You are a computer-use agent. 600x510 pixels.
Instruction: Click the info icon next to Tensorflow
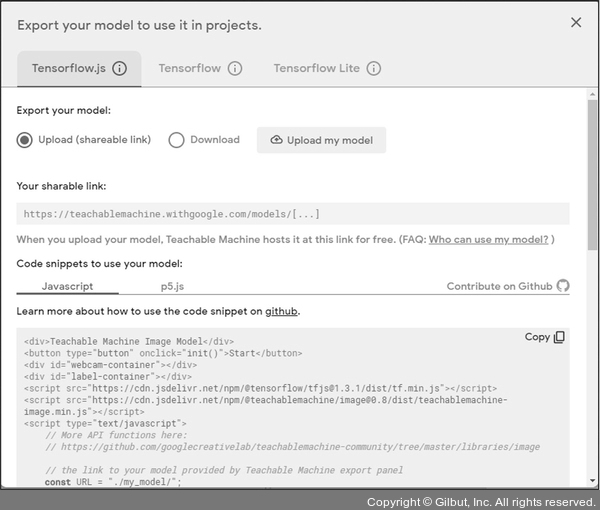pos(235,69)
